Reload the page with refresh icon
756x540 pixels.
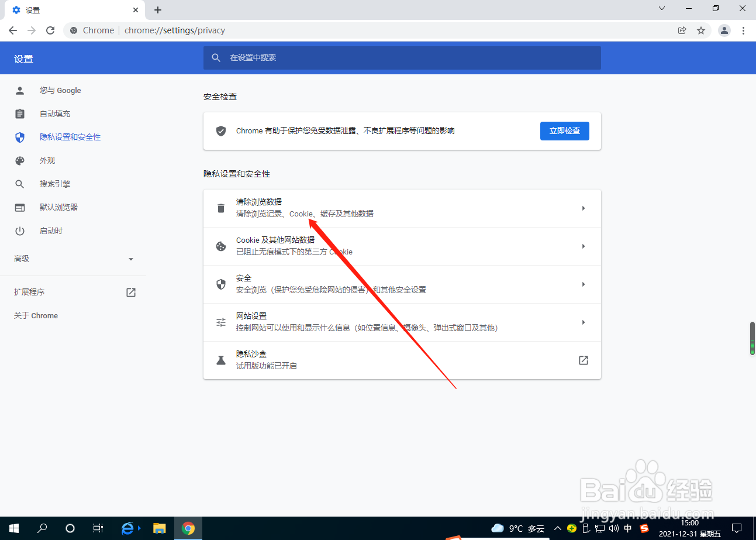click(x=50, y=30)
